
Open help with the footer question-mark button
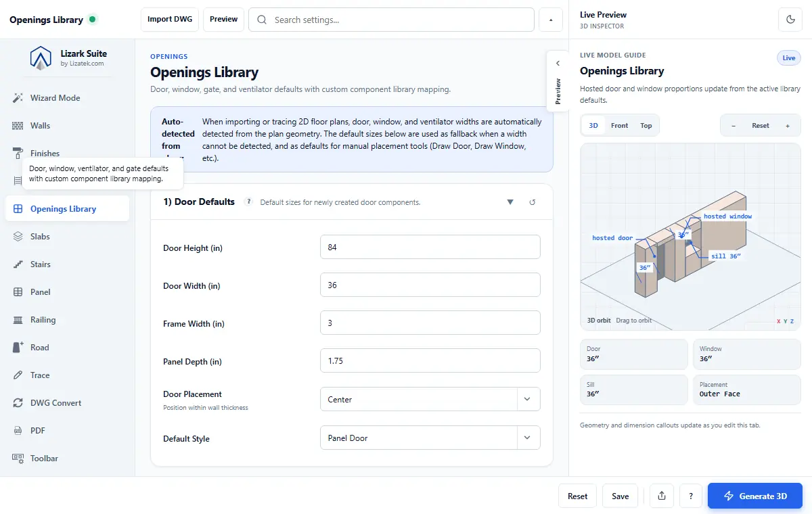tap(691, 496)
